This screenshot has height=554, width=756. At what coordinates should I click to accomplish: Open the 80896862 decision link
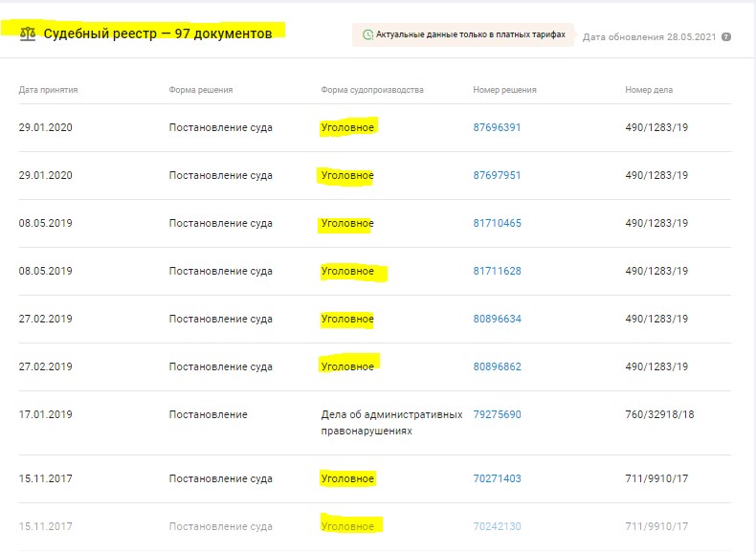pyautogui.click(x=497, y=367)
